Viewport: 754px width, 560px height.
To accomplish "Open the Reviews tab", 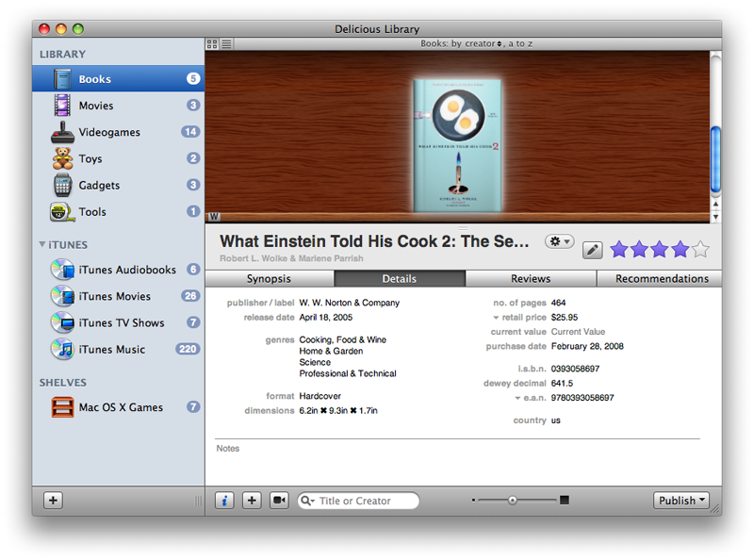I will [x=531, y=278].
